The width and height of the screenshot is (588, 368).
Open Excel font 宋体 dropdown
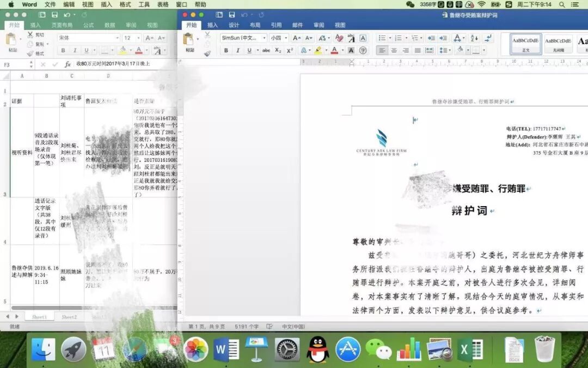tap(117, 38)
